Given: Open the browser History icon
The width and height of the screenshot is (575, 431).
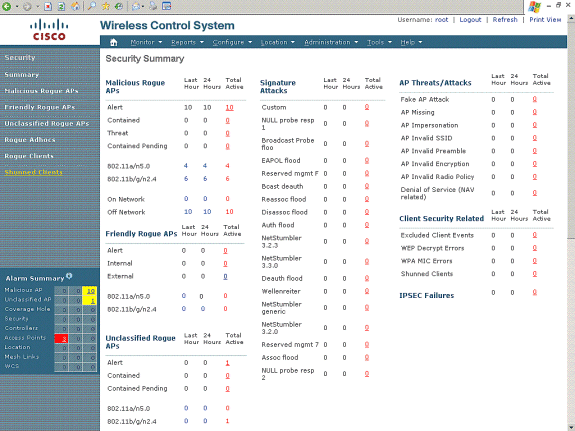Looking at the screenshot, I should tap(119, 6).
